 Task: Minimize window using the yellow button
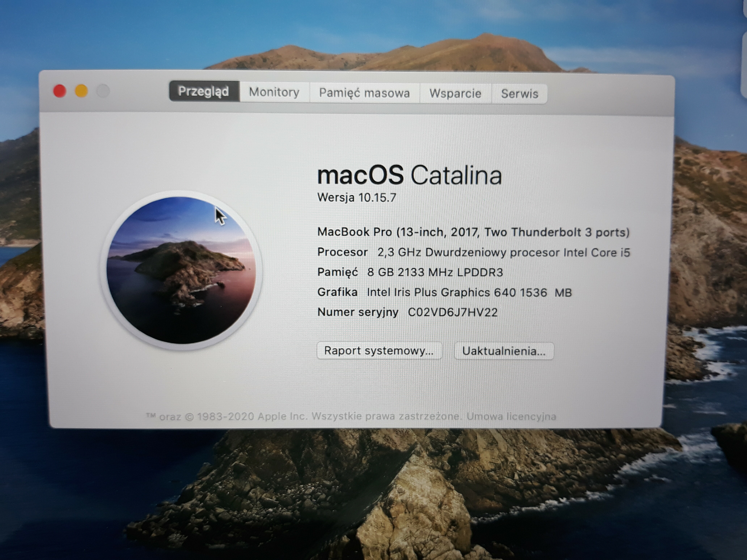coord(81,91)
